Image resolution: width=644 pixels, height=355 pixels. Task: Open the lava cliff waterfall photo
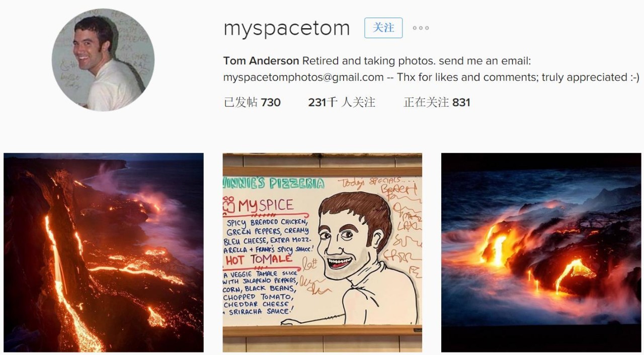click(104, 252)
